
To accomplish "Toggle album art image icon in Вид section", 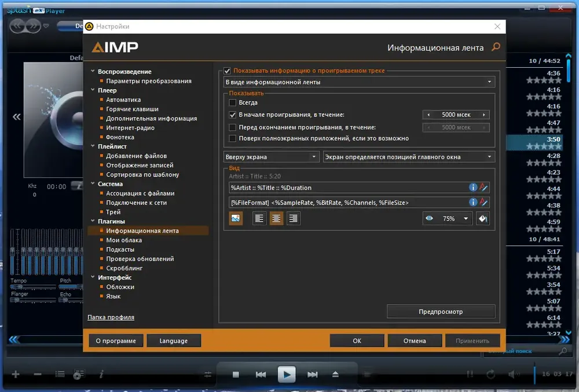I will point(236,218).
